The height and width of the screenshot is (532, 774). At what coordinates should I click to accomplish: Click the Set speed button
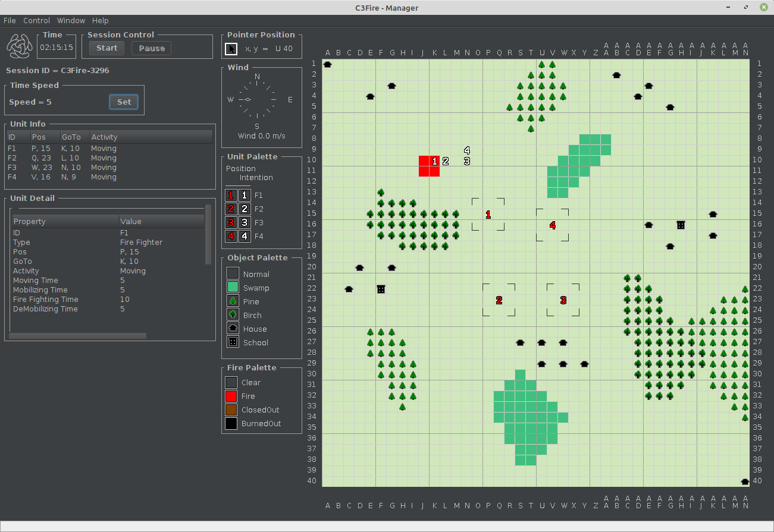[x=124, y=102]
